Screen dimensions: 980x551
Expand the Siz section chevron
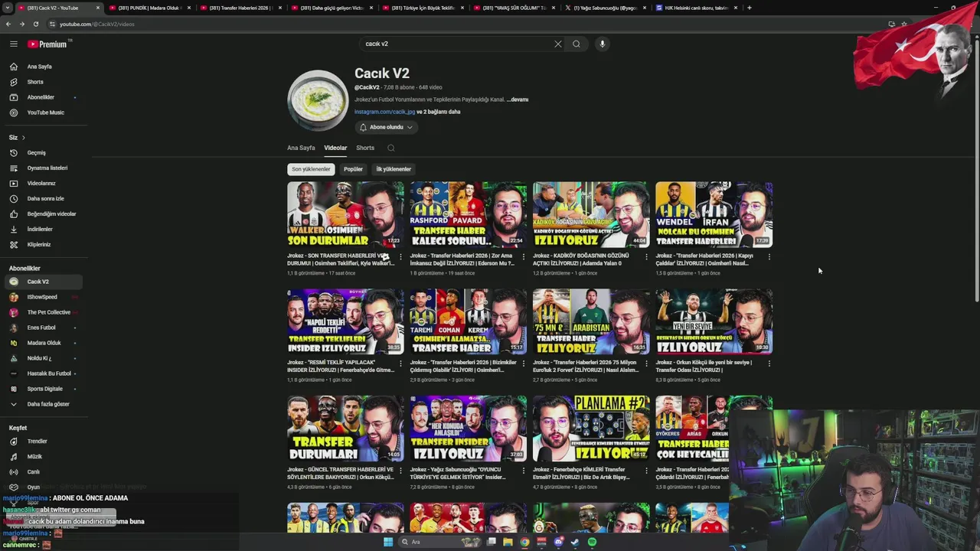pos(23,138)
